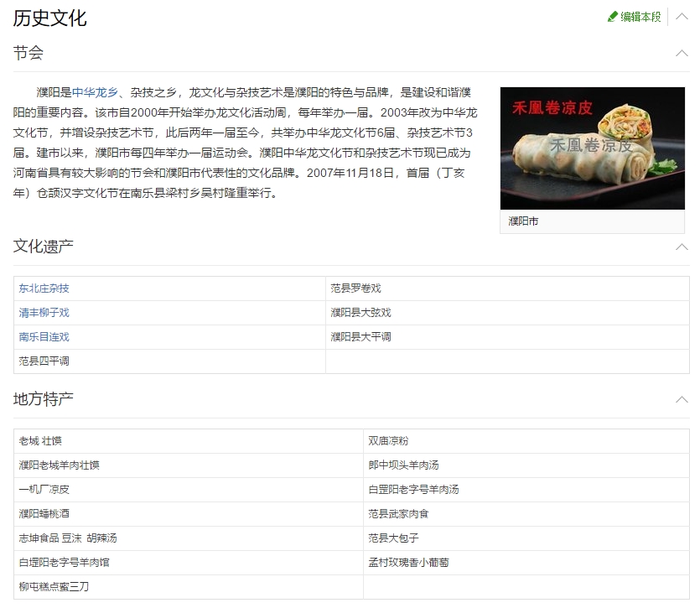Select the 范县大包子 cell
Screen dimensions: 700x608
point(526,538)
